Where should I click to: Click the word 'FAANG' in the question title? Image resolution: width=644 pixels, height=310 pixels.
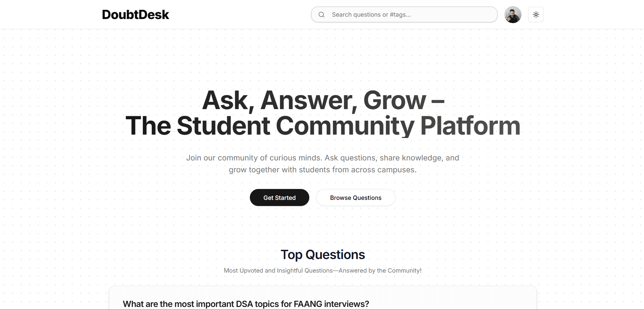click(x=308, y=304)
